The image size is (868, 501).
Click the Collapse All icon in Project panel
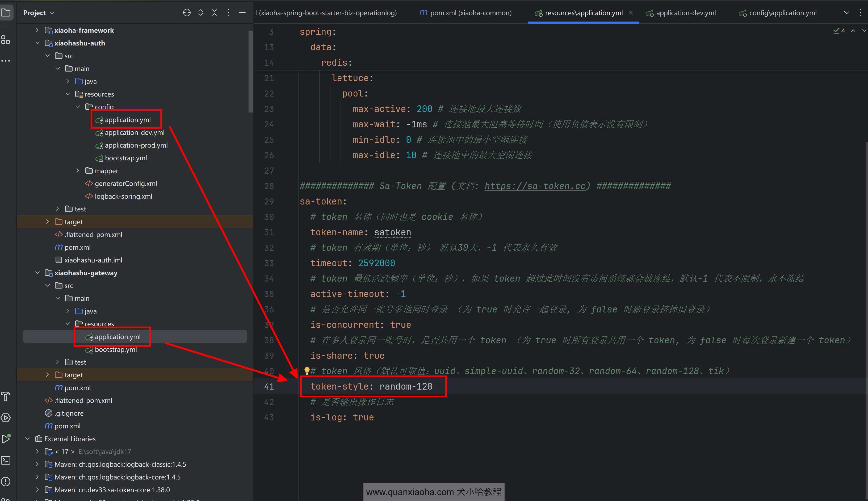pyautogui.click(x=214, y=13)
